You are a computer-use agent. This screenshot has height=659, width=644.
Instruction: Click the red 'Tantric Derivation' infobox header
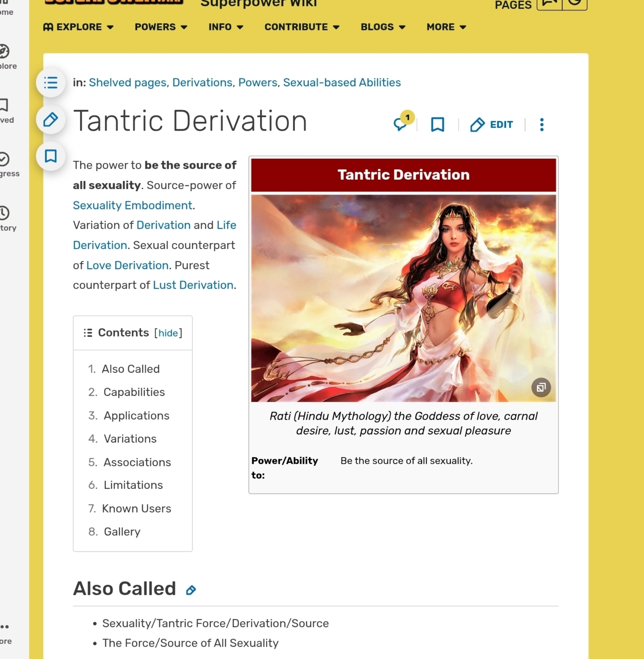point(404,175)
